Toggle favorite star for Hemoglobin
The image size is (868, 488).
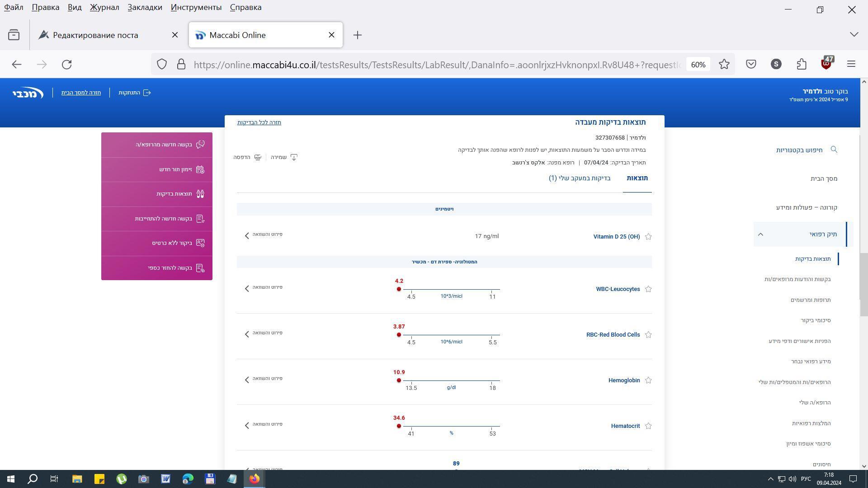[648, 380]
